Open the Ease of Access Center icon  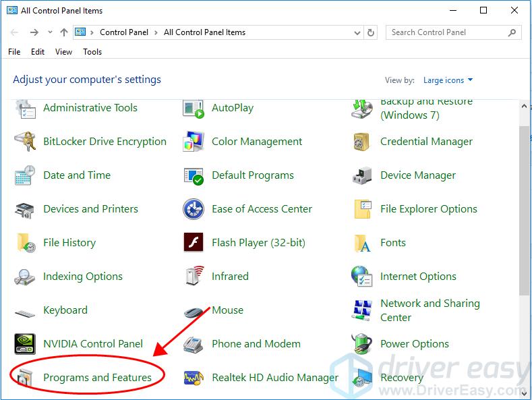point(194,209)
